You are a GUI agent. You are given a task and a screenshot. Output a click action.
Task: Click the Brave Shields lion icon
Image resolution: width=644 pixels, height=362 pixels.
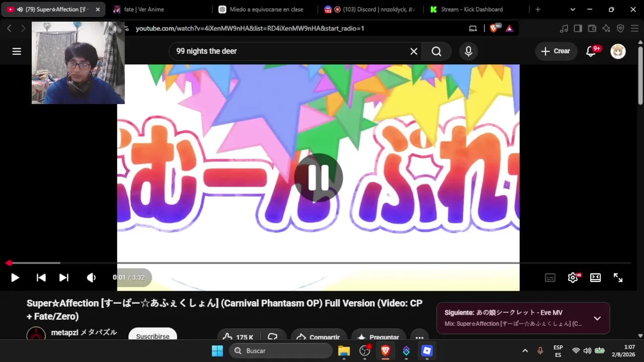pos(494,29)
